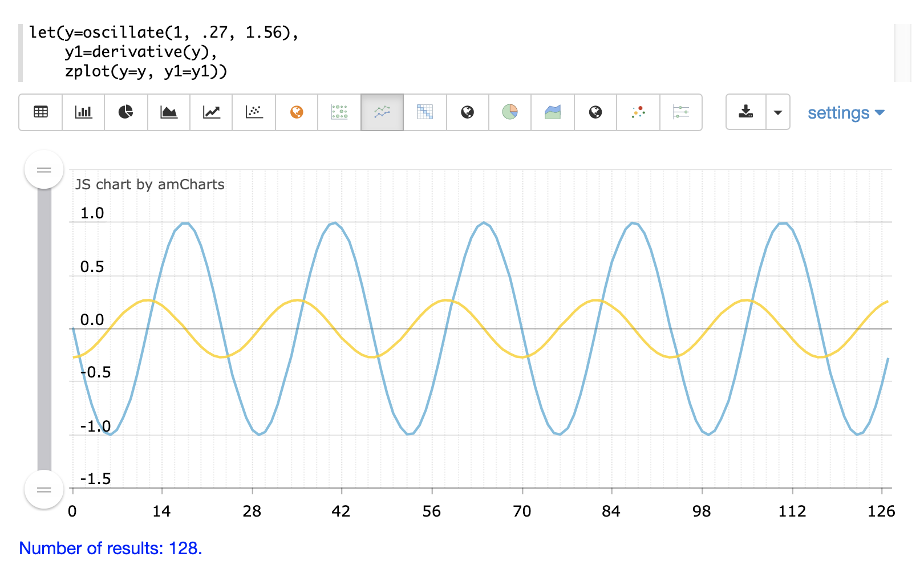Toggle the highlighted multi-line chart button
The width and height of the screenshot is (924, 577).
click(382, 112)
